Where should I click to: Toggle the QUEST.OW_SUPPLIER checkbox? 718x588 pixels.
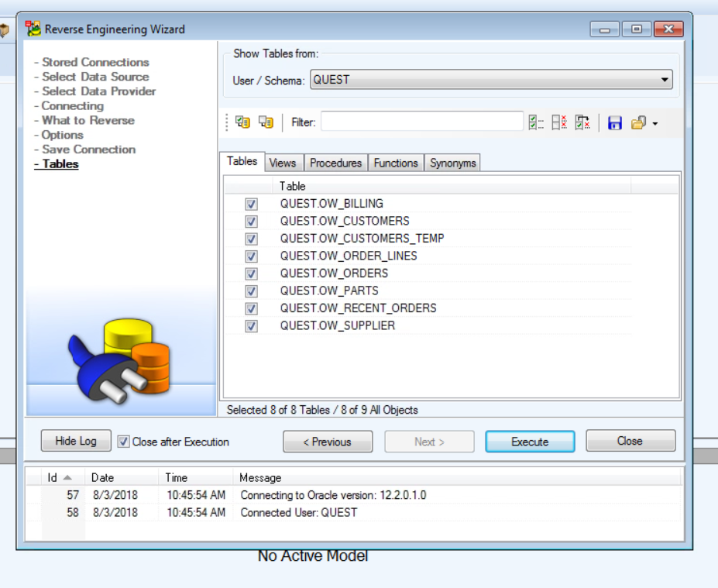coord(252,325)
